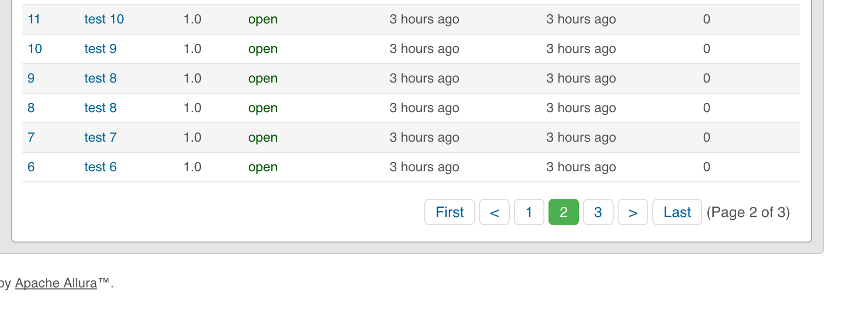Screen dimensions: 868x319
Task: Click the highlighted page 2 button
Action: click(x=563, y=212)
